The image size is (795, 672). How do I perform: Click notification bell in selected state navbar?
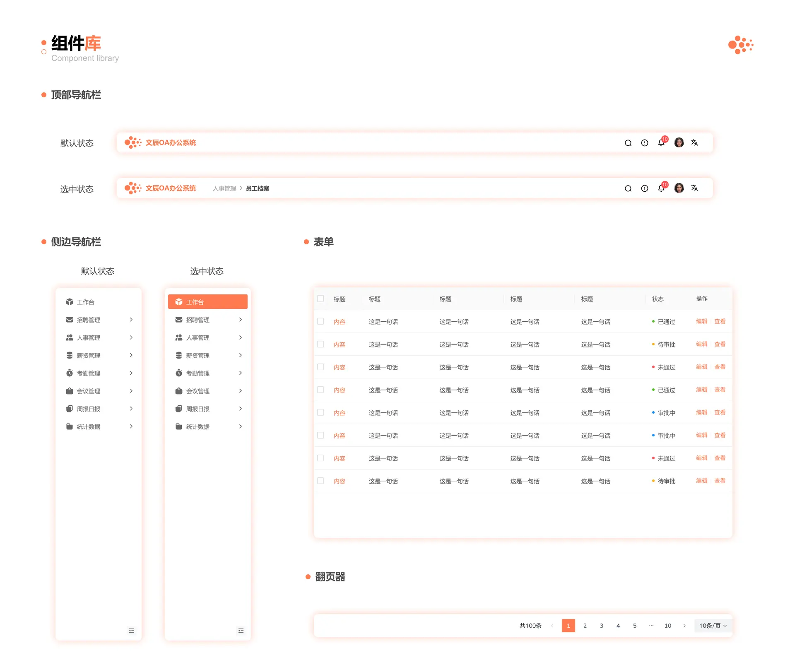click(x=661, y=188)
